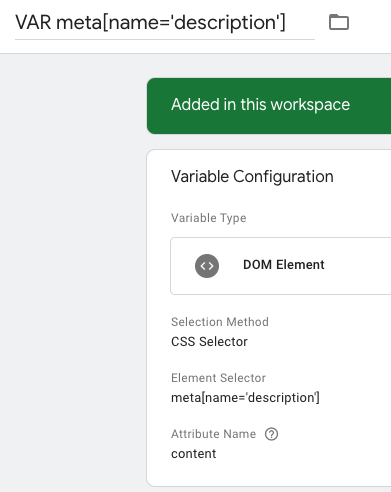Screen dimensions: 391x492
Task: Click the Element Selector value meta[name='description']
Action: (x=245, y=398)
